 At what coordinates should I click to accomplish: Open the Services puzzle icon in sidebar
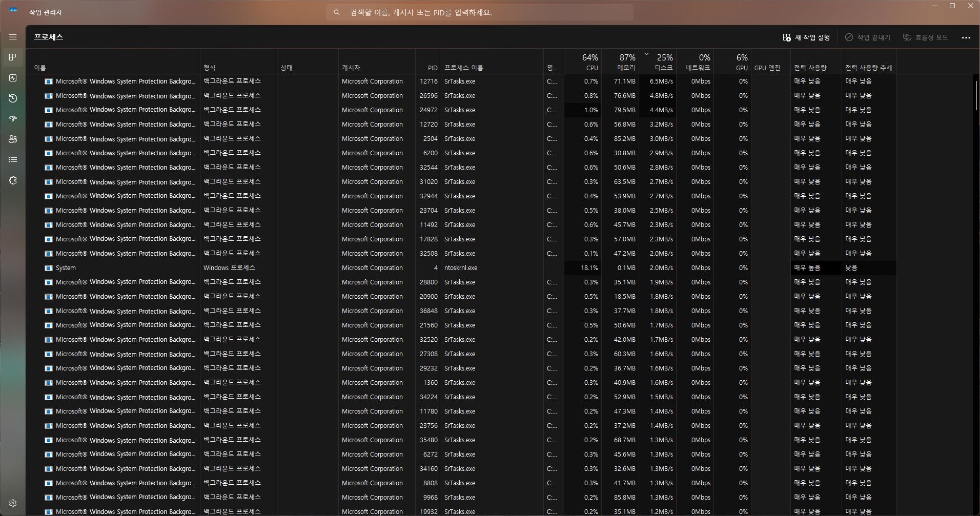click(x=13, y=180)
